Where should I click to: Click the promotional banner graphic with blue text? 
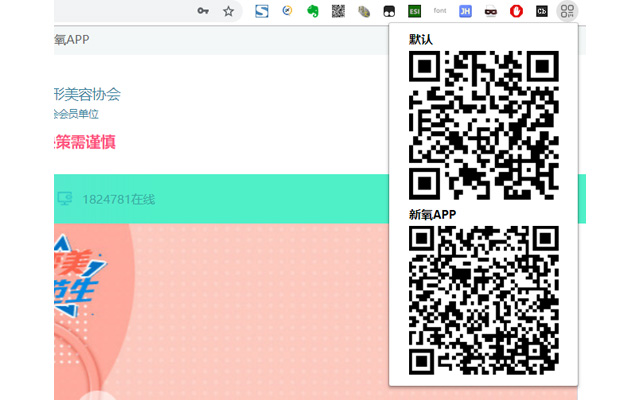point(80,277)
